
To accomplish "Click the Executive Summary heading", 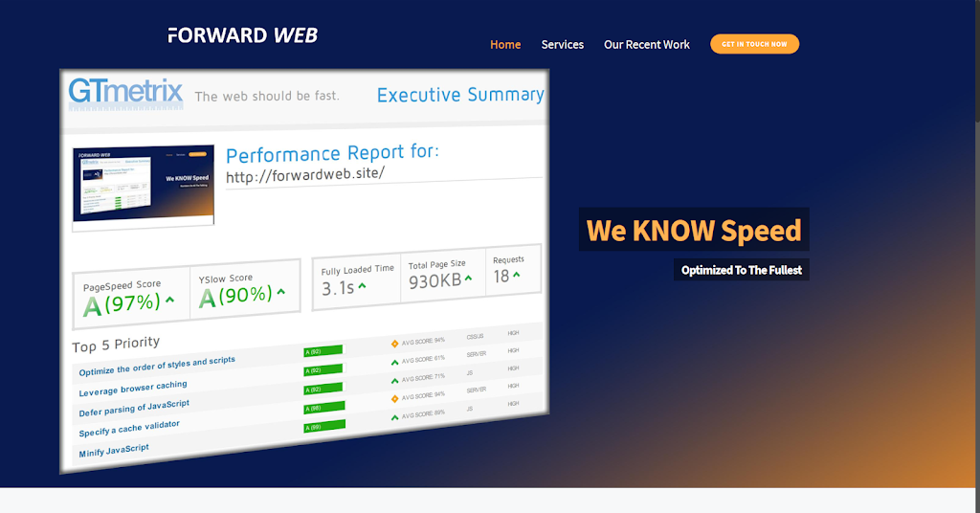I will pos(460,95).
